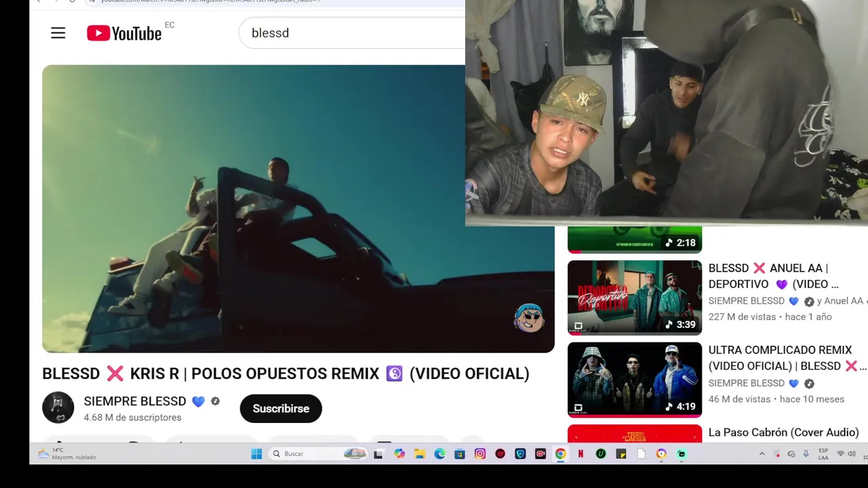Open Netflix from the taskbar
868x488 pixels.
[580, 454]
